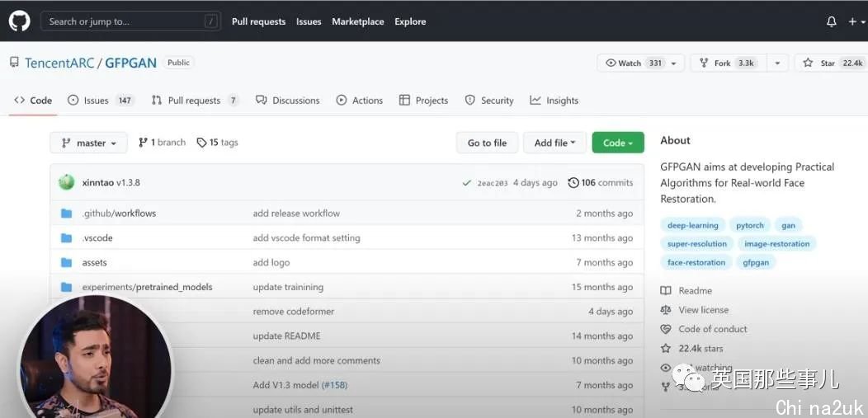
Task: Select the face-restoration topic tag
Action: (696, 262)
